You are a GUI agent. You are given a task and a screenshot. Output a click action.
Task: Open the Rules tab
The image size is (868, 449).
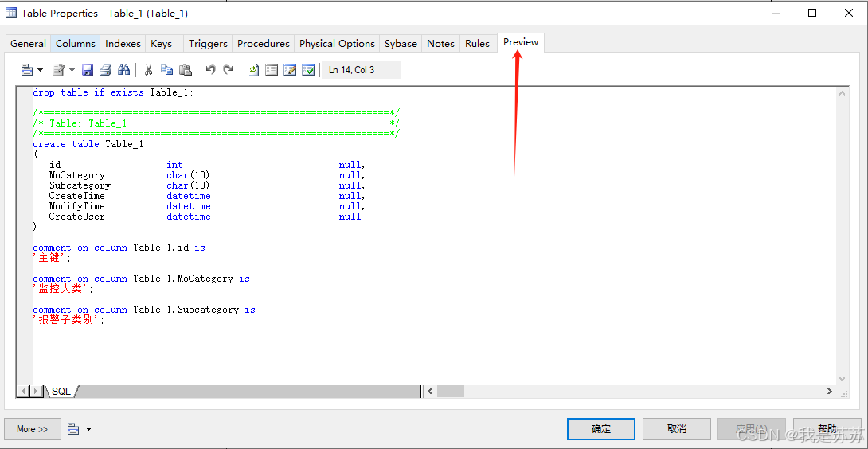coord(477,44)
